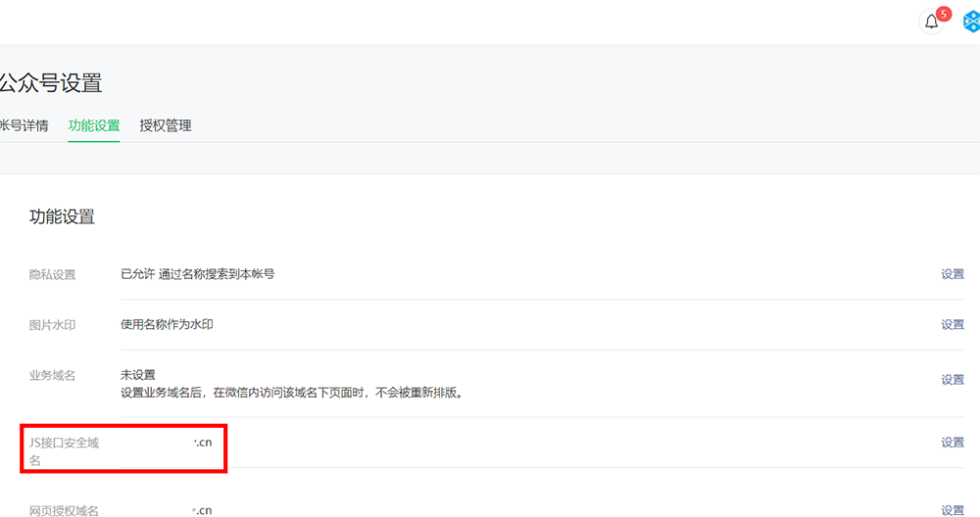Click 设置 link for 图片水印 row
The width and height of the screenshot is (980, 517).
click(x=953, y=325)
